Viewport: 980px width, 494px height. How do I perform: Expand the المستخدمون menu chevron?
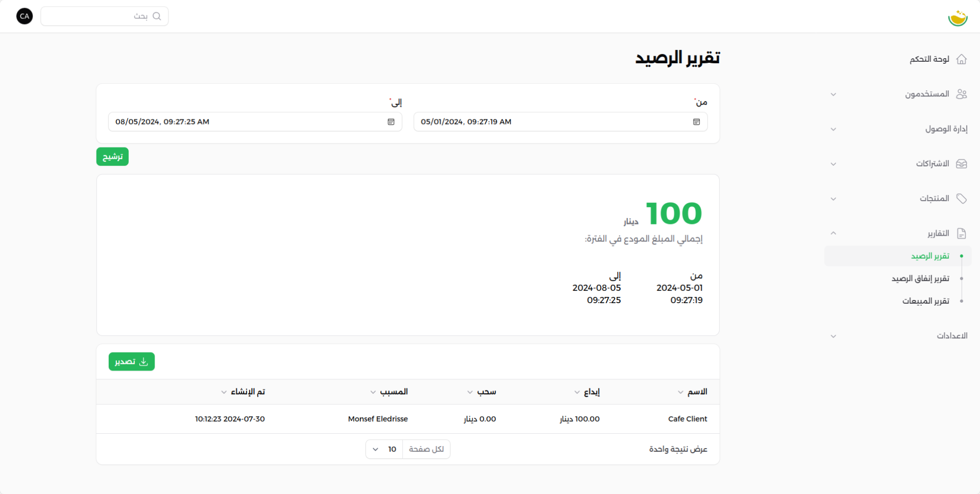[x=834, y=94]
